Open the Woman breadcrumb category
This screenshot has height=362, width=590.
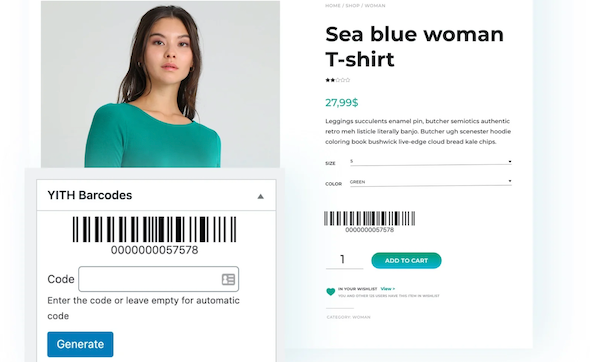click(x=375, y=6)
